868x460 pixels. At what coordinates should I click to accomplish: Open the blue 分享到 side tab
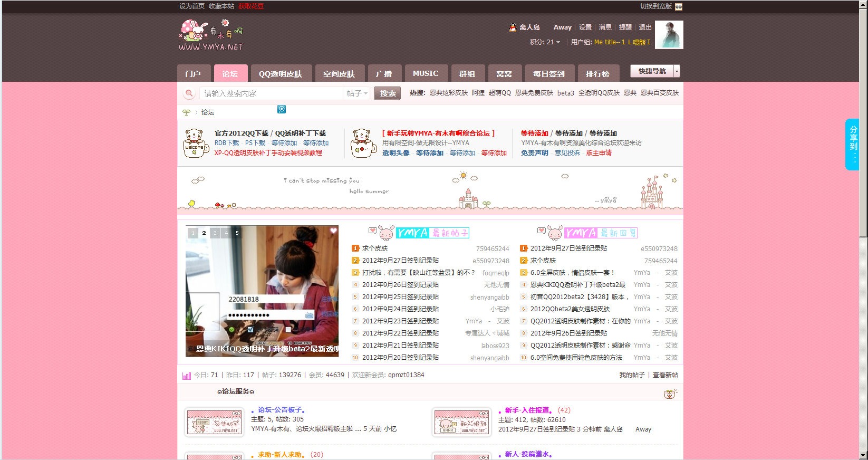(852, 144)
